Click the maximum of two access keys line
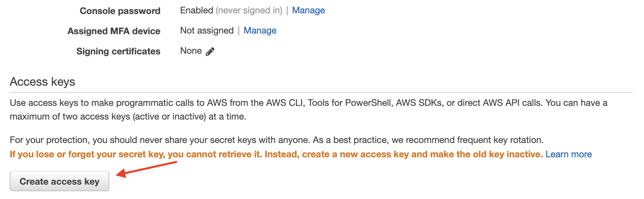644x199 pixels. (128, 117)
